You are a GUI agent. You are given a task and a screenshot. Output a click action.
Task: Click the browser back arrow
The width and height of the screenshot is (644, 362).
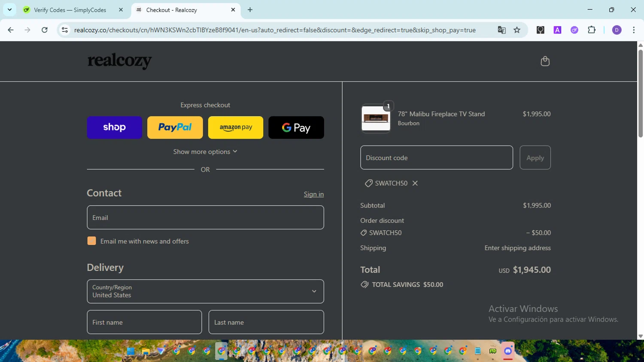click(x=11, y=30)
